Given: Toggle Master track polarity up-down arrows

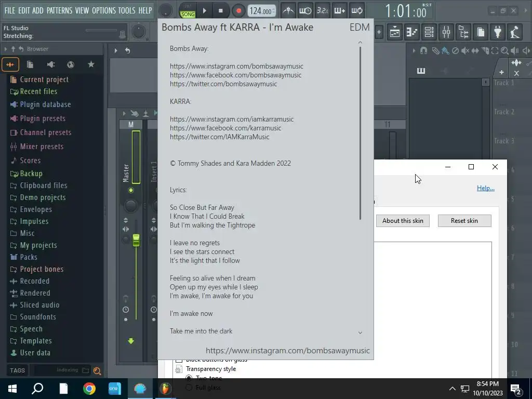Looking at the screenshot, I should click(x=126, y=220).
